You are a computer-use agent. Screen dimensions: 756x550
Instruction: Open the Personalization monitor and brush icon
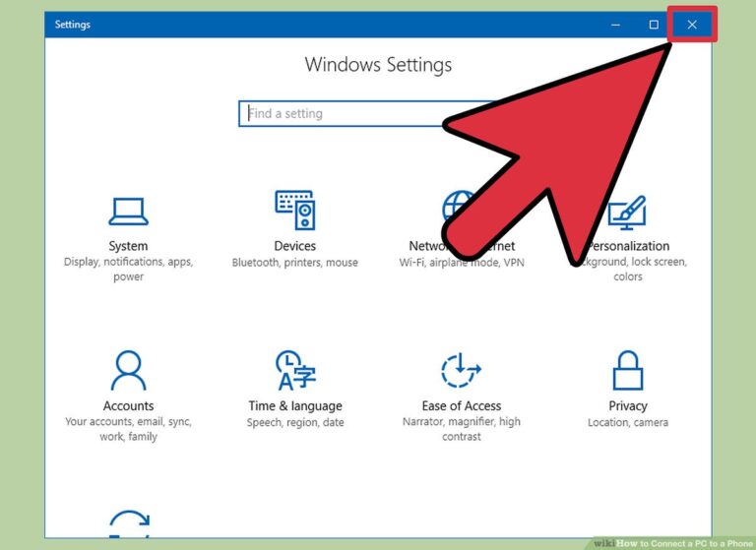coord(627,213)
